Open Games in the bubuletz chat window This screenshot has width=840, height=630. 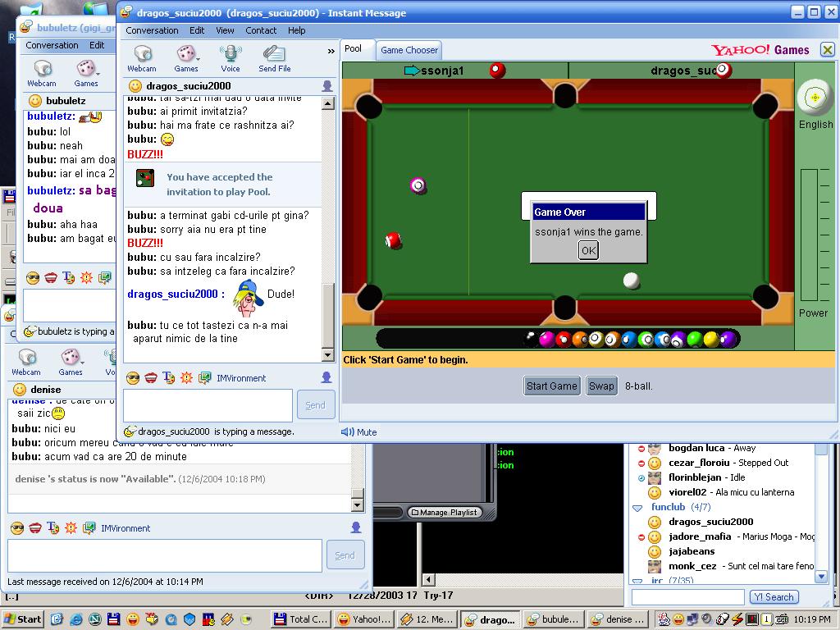click(86, 73)
